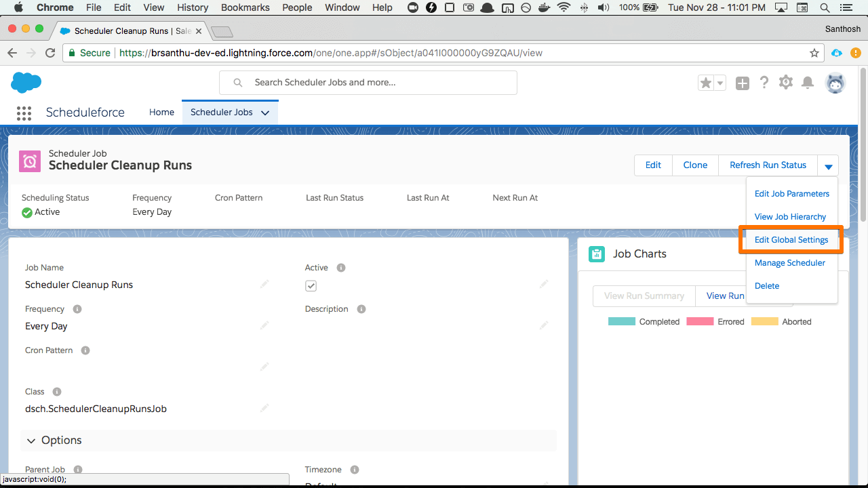Click the info icon next to Frequency

tap(77, 309)
